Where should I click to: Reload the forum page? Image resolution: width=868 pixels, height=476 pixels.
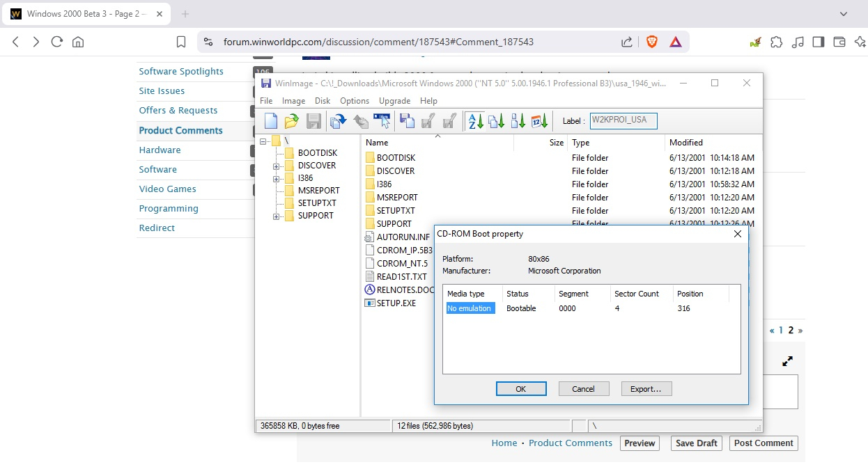click(x=57, y=42)
